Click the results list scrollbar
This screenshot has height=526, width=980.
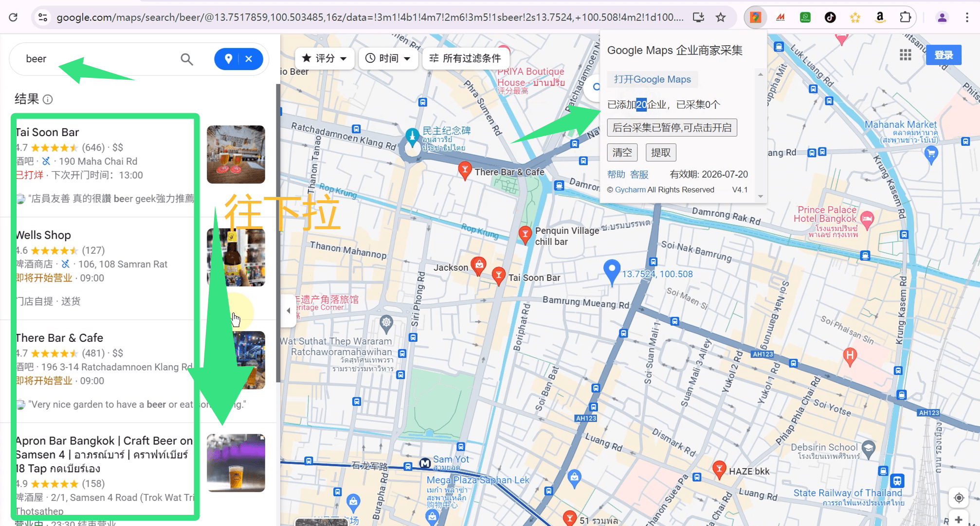click(278, 233)
